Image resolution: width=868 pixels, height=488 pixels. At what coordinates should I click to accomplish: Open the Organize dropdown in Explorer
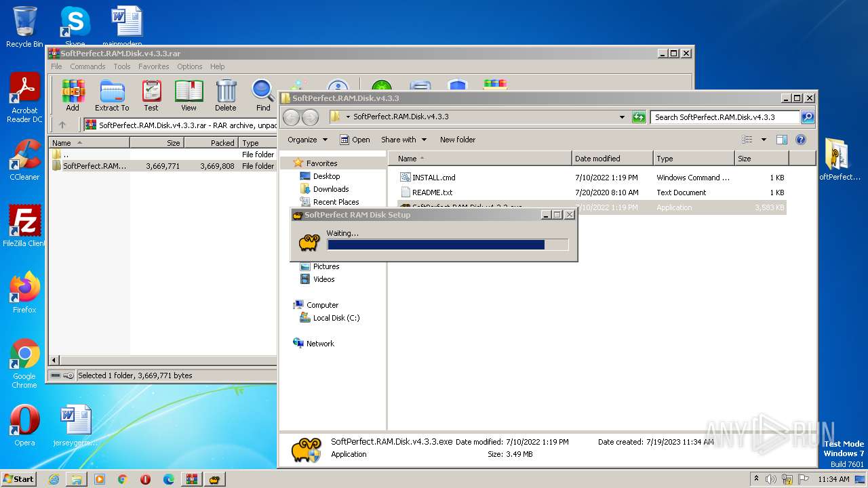click(307, 140)
